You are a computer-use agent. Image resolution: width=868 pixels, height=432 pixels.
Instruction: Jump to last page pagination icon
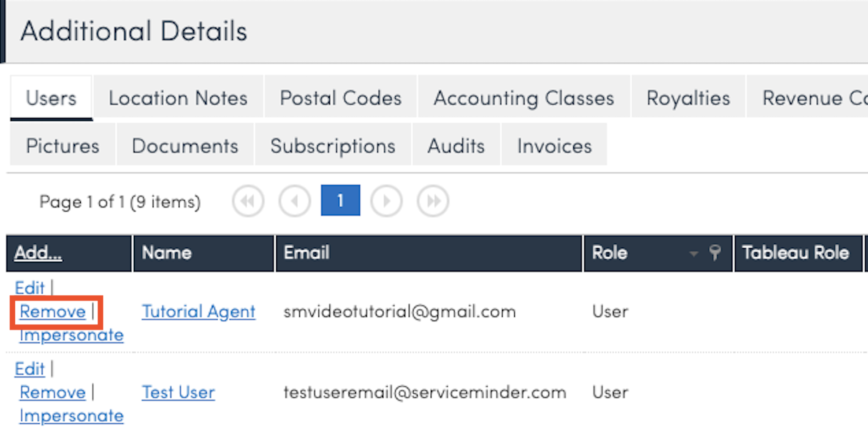click(433, 201)
